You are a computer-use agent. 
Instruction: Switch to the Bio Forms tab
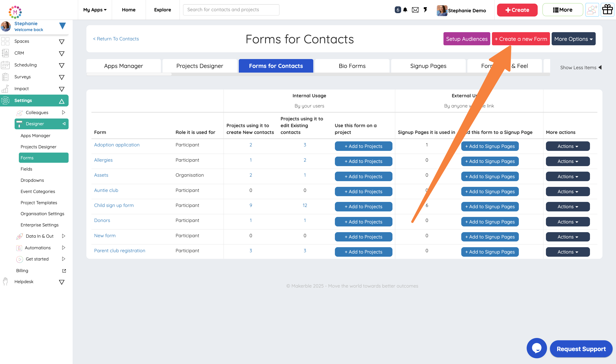[x=352, y=66]
